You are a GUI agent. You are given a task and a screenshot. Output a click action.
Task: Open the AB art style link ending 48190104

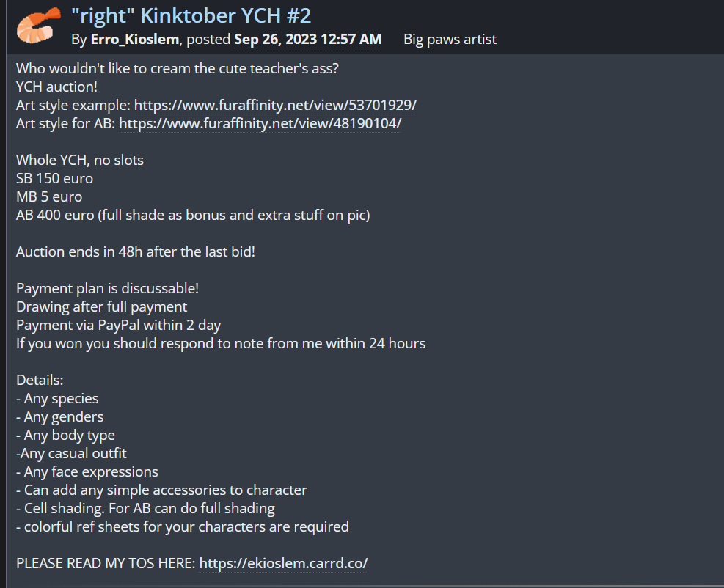260,123
